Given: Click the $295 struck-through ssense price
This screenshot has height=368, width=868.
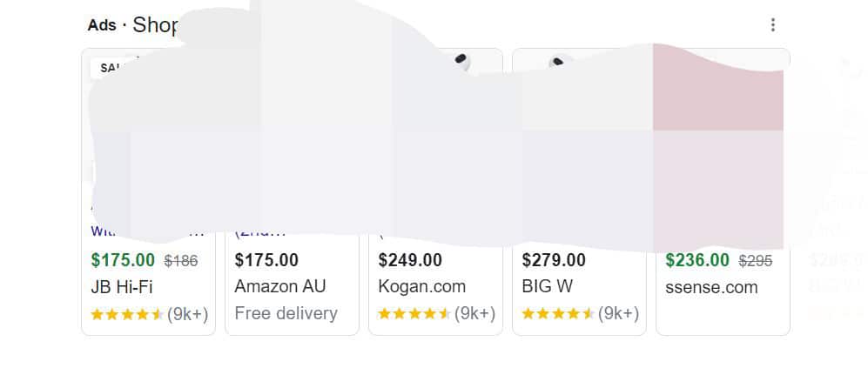Looking at the screenshot, I should click(756, 260).
